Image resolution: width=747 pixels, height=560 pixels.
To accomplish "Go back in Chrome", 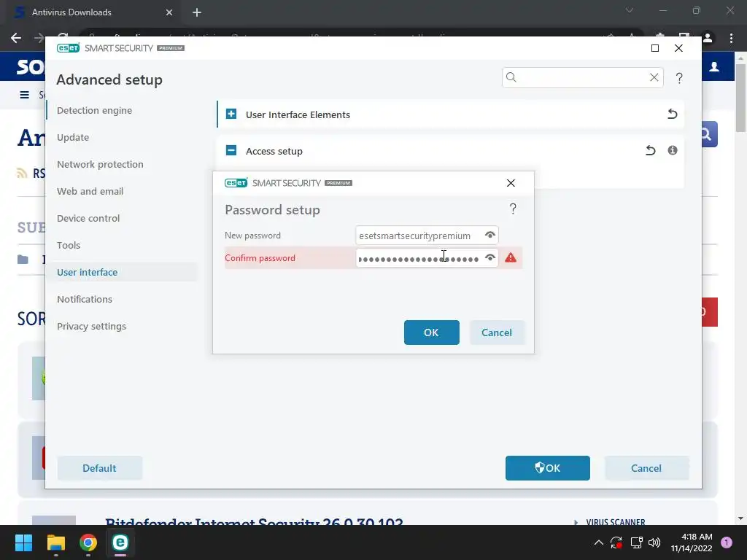I will pyautogui.click(x=16, y=38).
